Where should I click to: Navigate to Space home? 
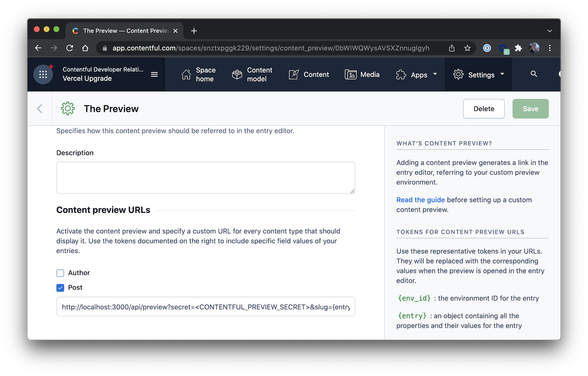pos(198,75)
